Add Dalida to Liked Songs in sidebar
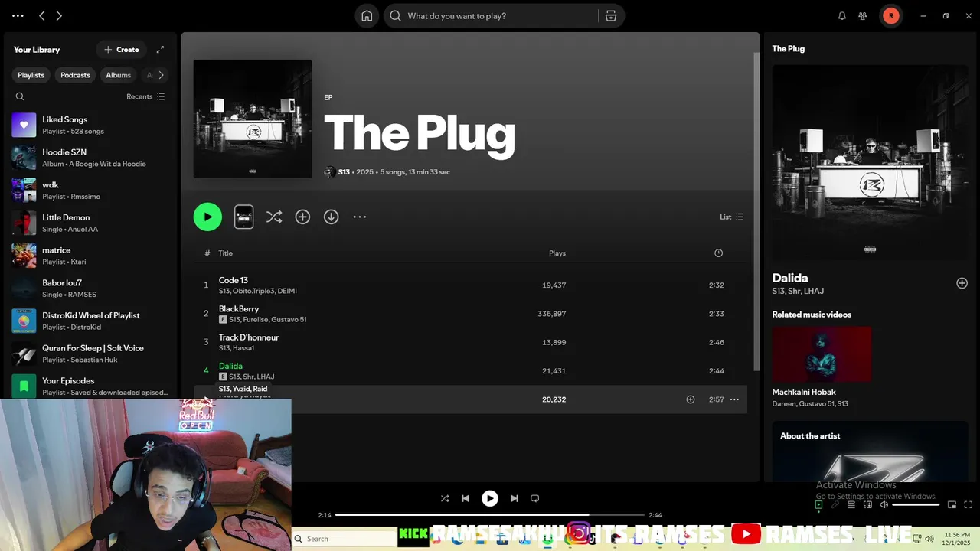Screen dimensions: 980x551 (x=962, y=283)
